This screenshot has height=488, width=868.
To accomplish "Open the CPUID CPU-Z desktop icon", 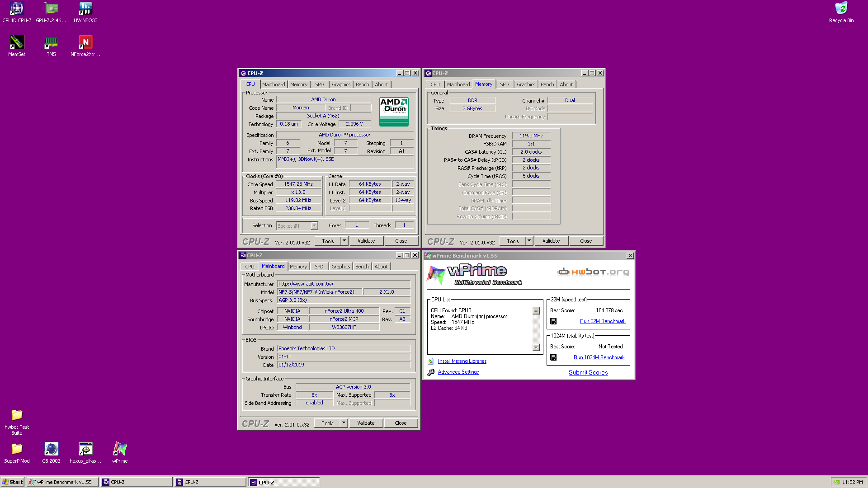I will point(17,12).
